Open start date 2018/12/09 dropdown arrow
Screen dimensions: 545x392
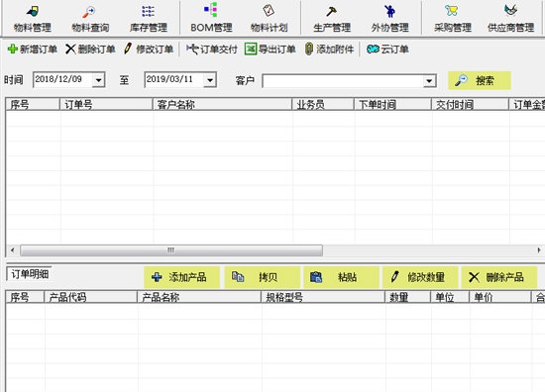[99, 80]
